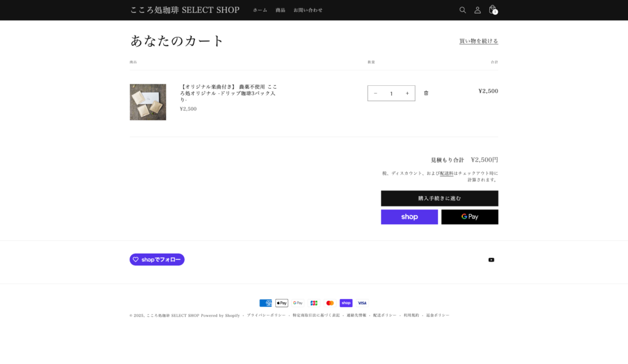Click the JCB payment icon
Image resolution: width=628 pixels, height=364 pixels.
point(314,303)
